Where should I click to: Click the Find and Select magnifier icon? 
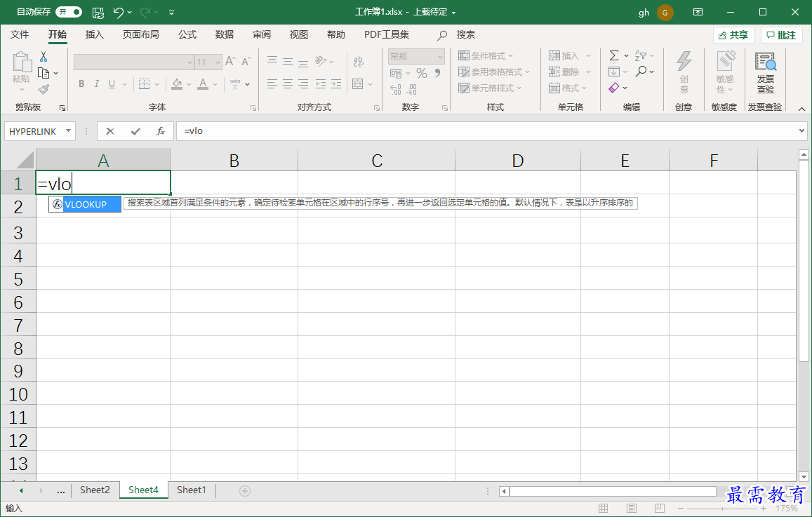[x=641, y=72]
